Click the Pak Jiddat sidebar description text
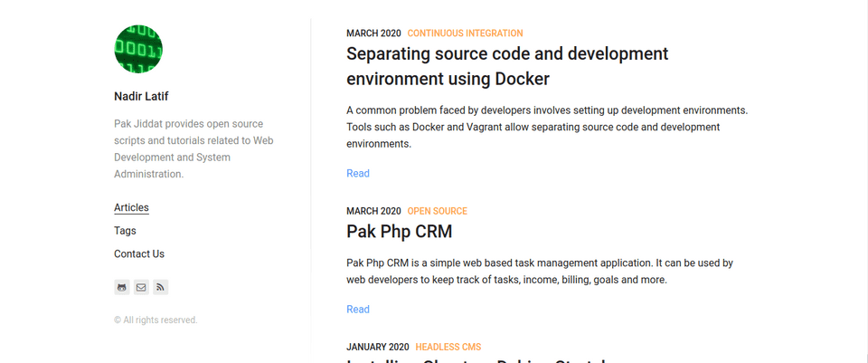The image size is (868, 363). tap(193, 148)
